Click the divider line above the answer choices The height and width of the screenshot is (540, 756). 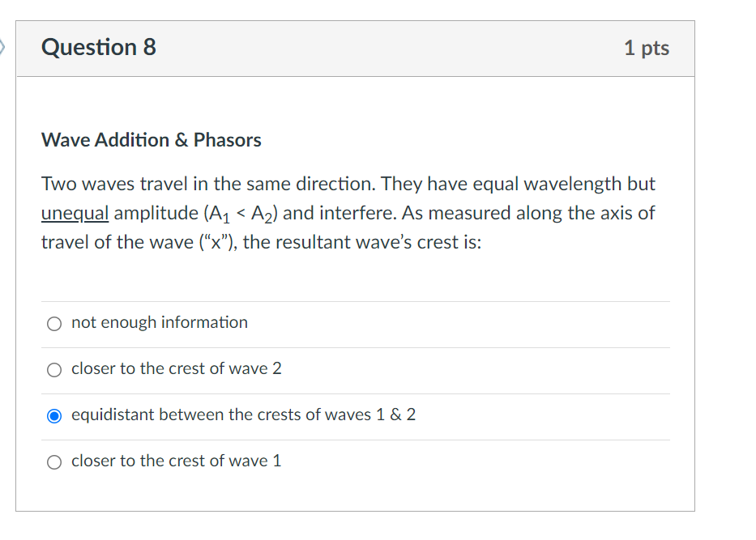(x=355, y=300)
